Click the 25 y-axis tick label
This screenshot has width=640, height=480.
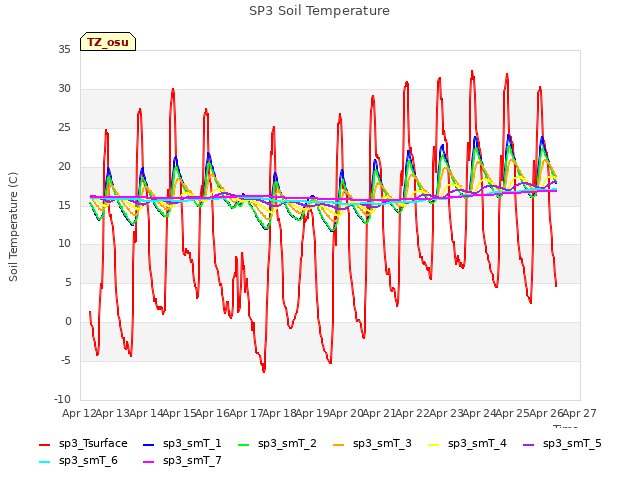coord(64,127)
